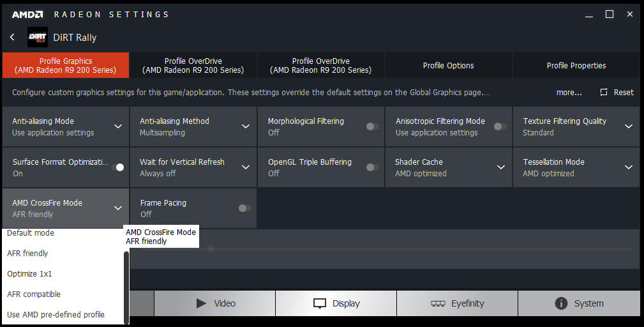Click the AMD logo in title bar
The height and width of the screenshot is (327, 644).
[27, 14]
